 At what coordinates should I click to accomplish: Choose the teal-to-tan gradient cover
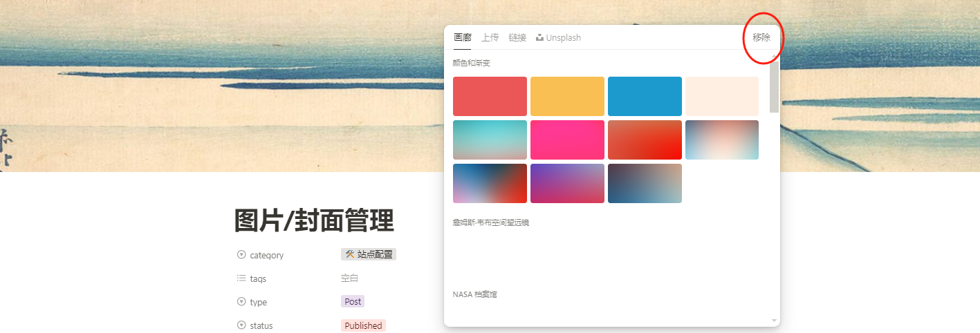(x=490, y=140)
